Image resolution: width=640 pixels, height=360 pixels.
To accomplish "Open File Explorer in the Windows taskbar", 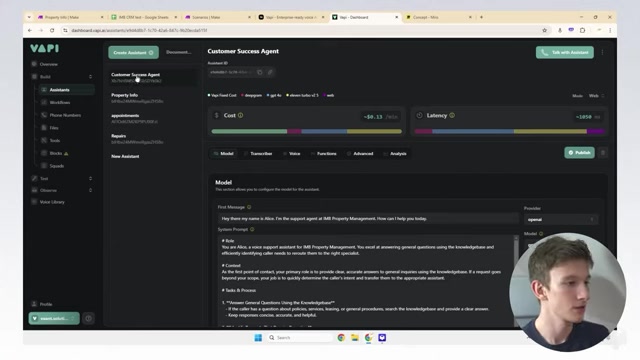I will pyautogui.click(x=355, y=338).
